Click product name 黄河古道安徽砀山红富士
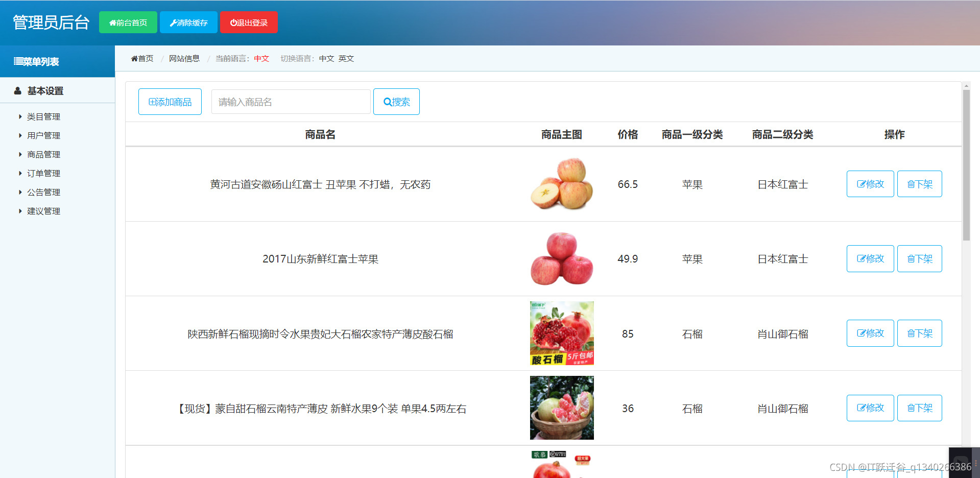The image size is (980, 478). coord(320,184)
